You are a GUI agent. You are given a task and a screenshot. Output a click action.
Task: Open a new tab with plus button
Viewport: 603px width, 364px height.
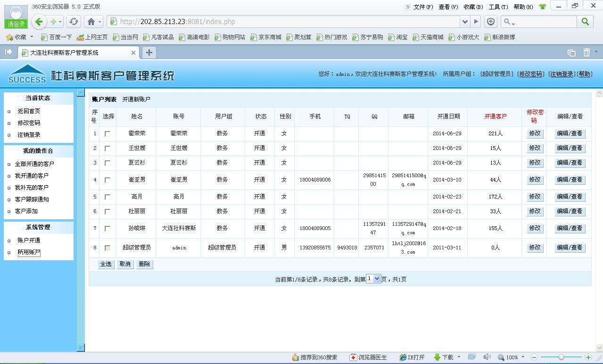[149, 52]
